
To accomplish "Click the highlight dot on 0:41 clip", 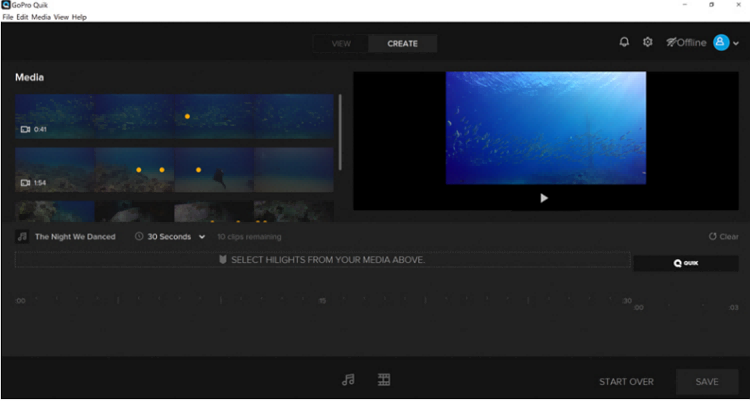I will [188, 116].
